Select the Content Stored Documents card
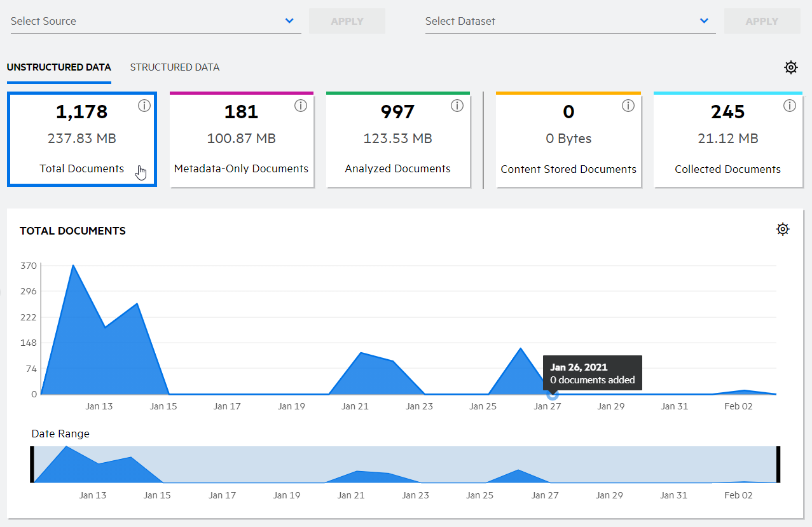The height and width of the screenshot is (527, 812). coord(568,140)
